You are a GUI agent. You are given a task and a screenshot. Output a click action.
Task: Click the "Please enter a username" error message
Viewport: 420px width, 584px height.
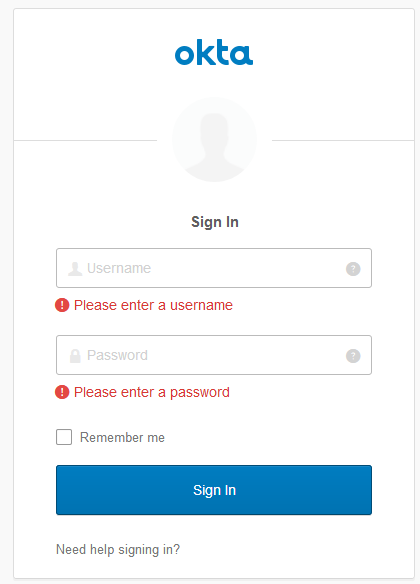153,305
